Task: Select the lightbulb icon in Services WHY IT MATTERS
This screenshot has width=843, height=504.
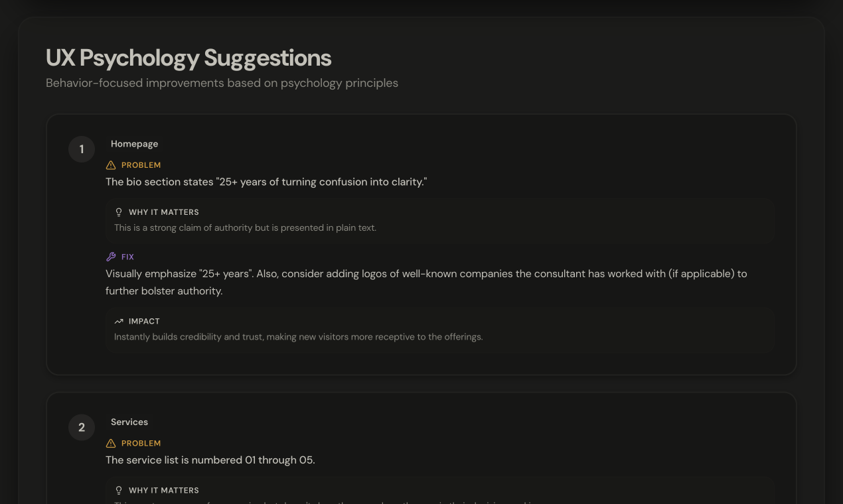Action: pyautogui.click(x=118, y=490)
